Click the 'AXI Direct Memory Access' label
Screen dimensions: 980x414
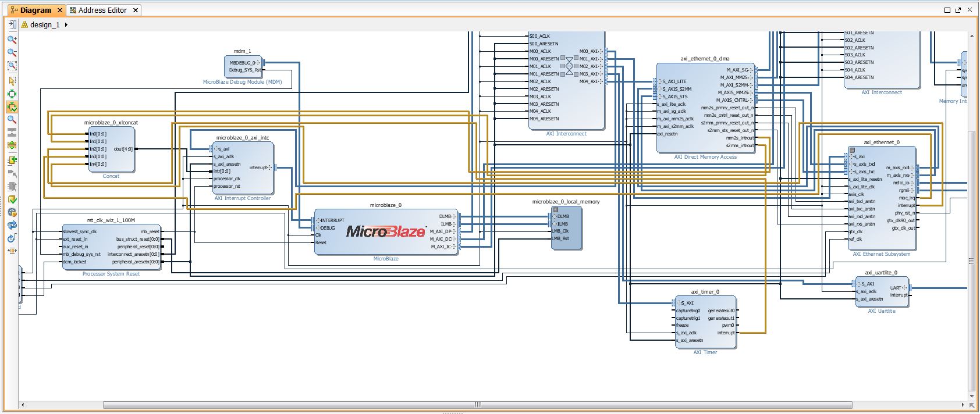705,157
